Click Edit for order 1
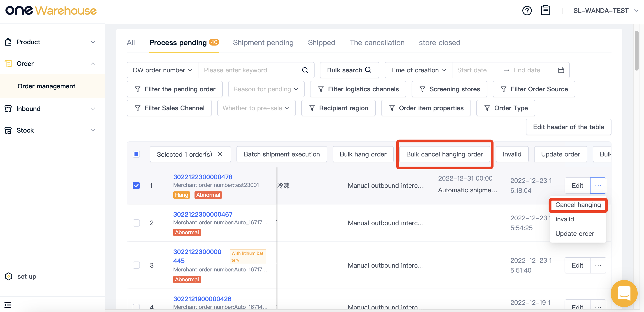Viewport: 644px width, 312px height. 577,186
